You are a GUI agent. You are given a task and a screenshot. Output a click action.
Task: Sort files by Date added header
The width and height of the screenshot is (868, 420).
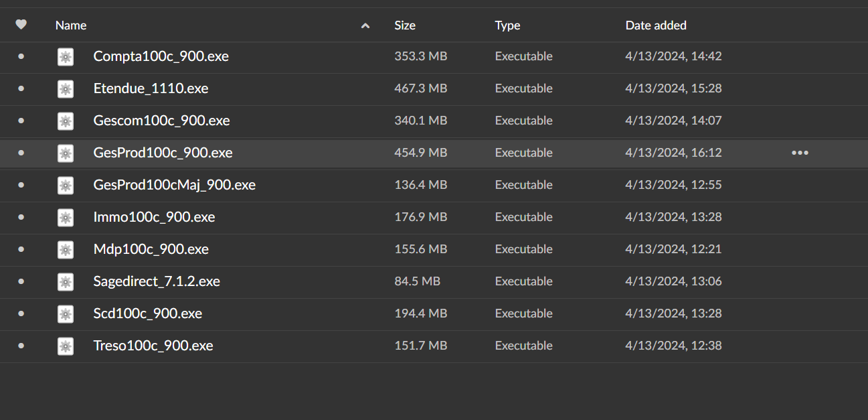click(656, 25)
